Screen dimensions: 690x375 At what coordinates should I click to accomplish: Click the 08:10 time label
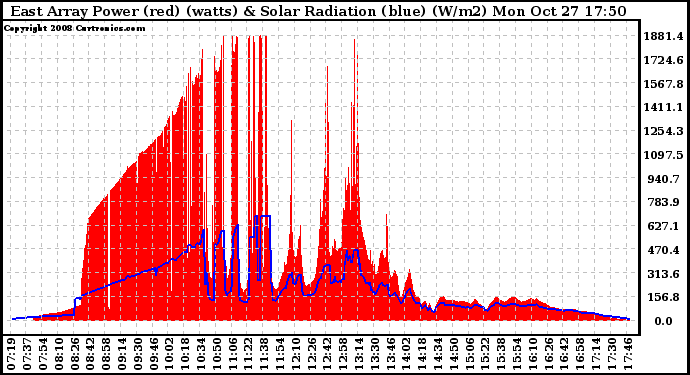point(59,354)
